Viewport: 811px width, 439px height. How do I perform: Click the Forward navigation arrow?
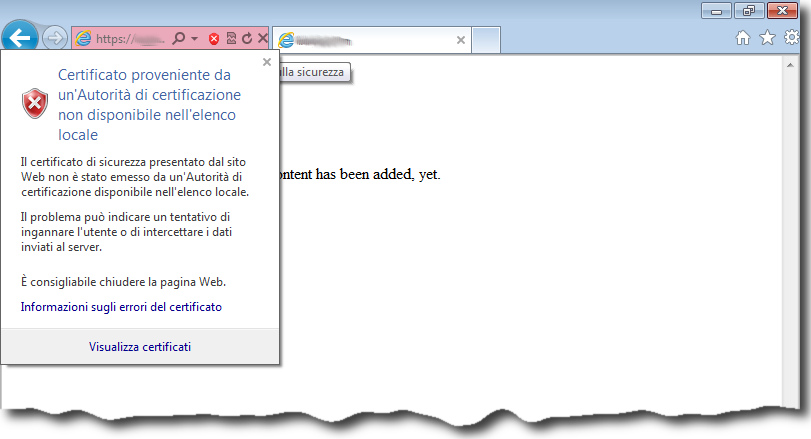point(56,39)
